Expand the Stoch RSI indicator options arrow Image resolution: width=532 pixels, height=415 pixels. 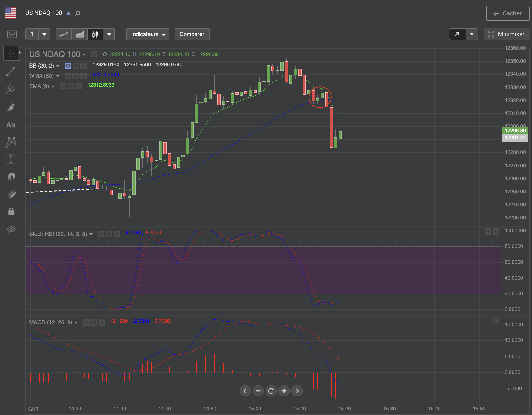(x=91, y=234)
